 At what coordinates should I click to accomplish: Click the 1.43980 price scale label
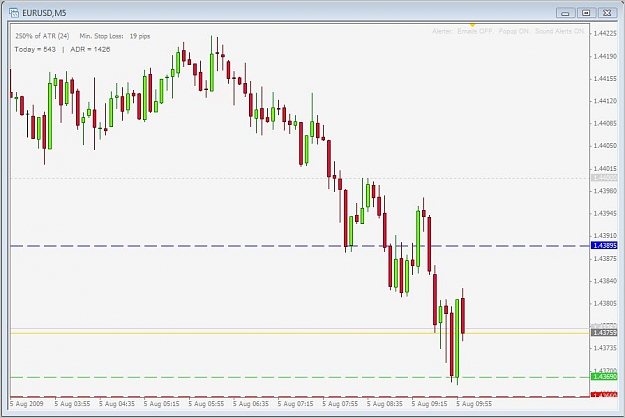[605, 191]
